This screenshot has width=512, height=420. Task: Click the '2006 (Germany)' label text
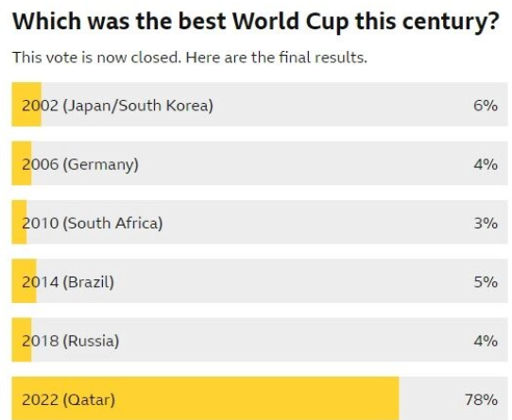point(80,165)
